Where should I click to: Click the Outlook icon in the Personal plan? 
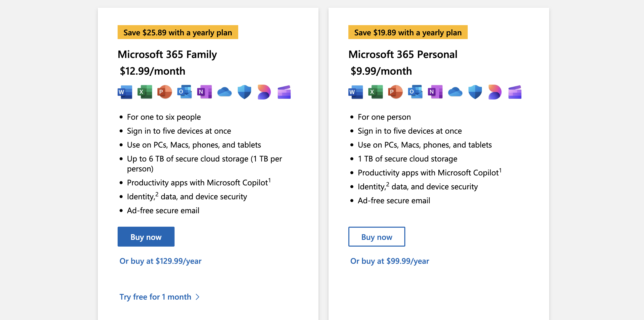[x=415, y=92]
